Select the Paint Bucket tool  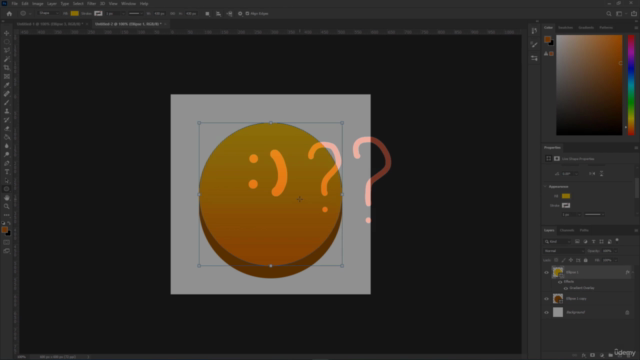[x=7, y=137]
